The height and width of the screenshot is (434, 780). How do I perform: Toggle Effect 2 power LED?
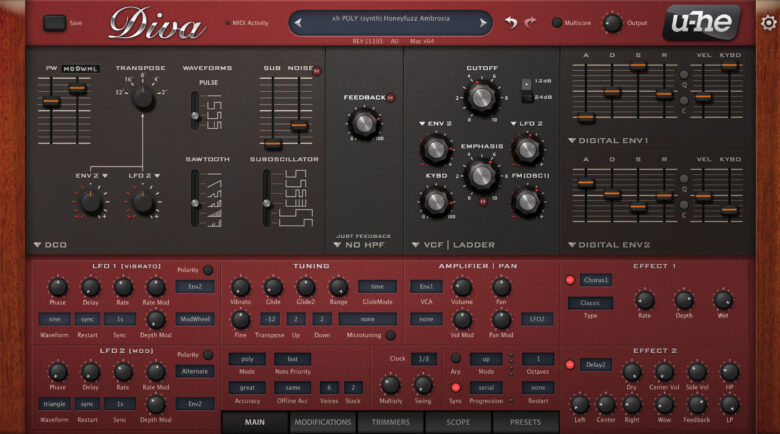coord(570,365)
